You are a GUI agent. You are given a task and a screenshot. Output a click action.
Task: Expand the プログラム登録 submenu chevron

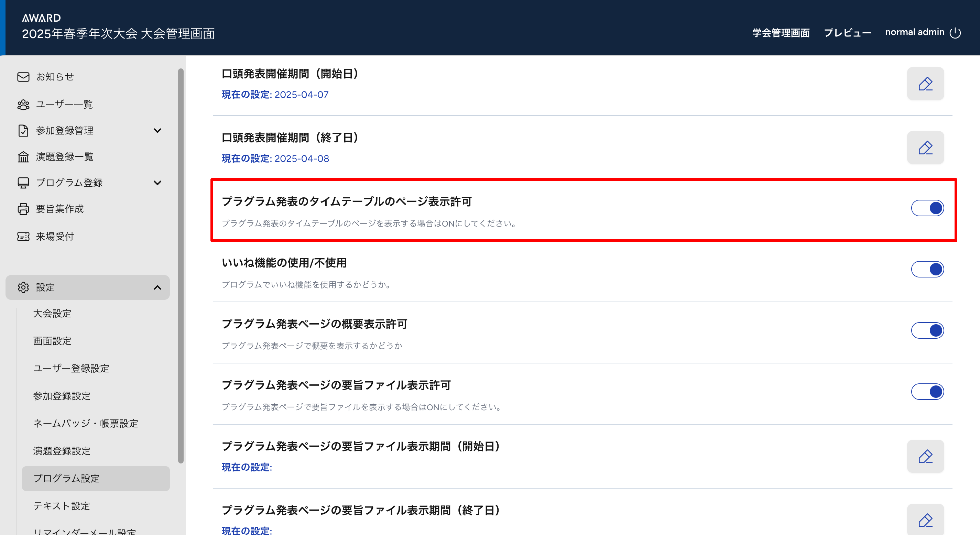pyautogui.click(x=157, y=183)
